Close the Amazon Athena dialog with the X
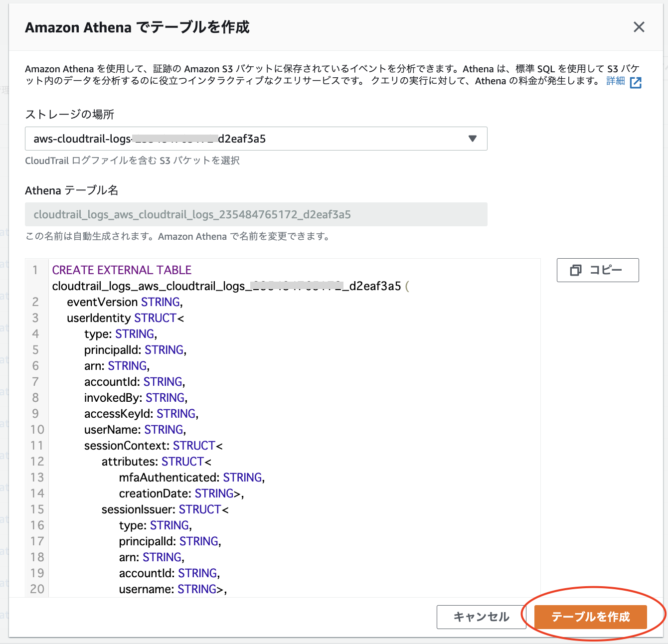This screenshot has height=644, width=668. [639, 27]
